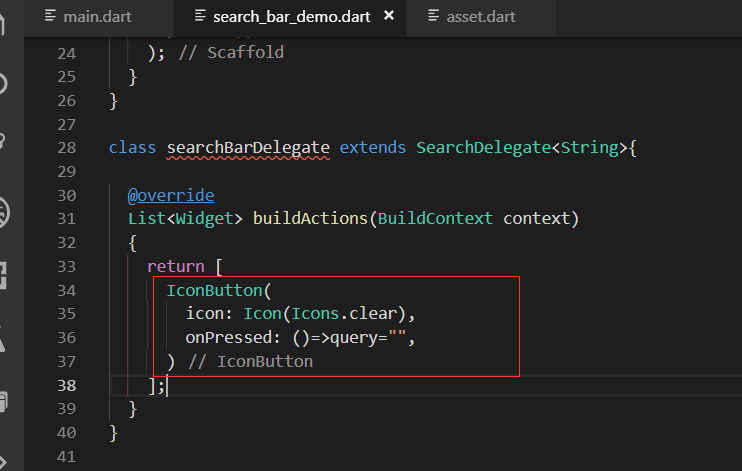The height and width of the screenshot is (471, 742).
Task: Switch to the main.dart tab
Action: [x=97, y=17]
